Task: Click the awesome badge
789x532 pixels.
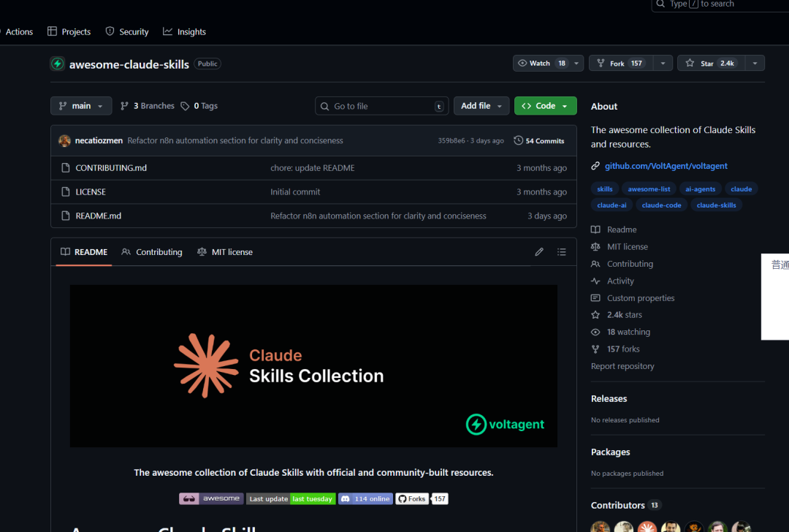Action: tap(211, 499)
